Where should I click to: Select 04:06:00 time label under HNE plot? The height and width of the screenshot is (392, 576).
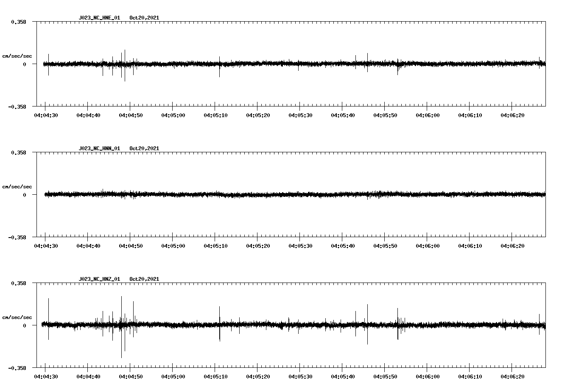(428, 115)
